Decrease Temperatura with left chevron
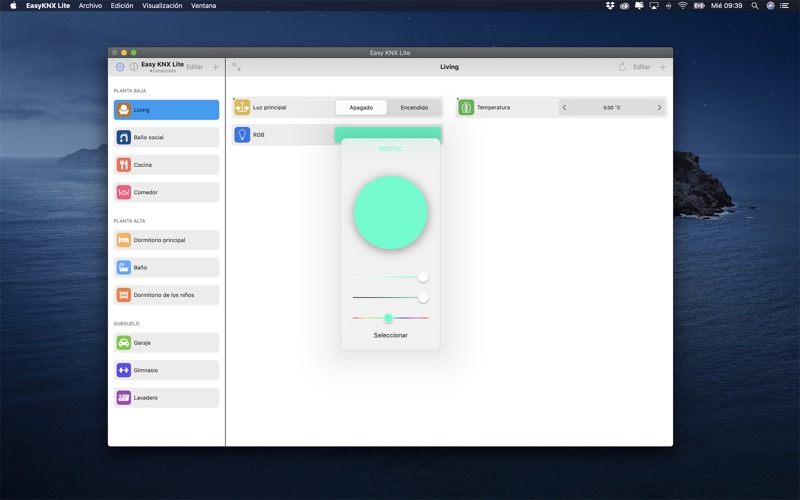Image resolution: width=800 pixels, height=500 pixels. pyautogui.click(x=564, y=108)
